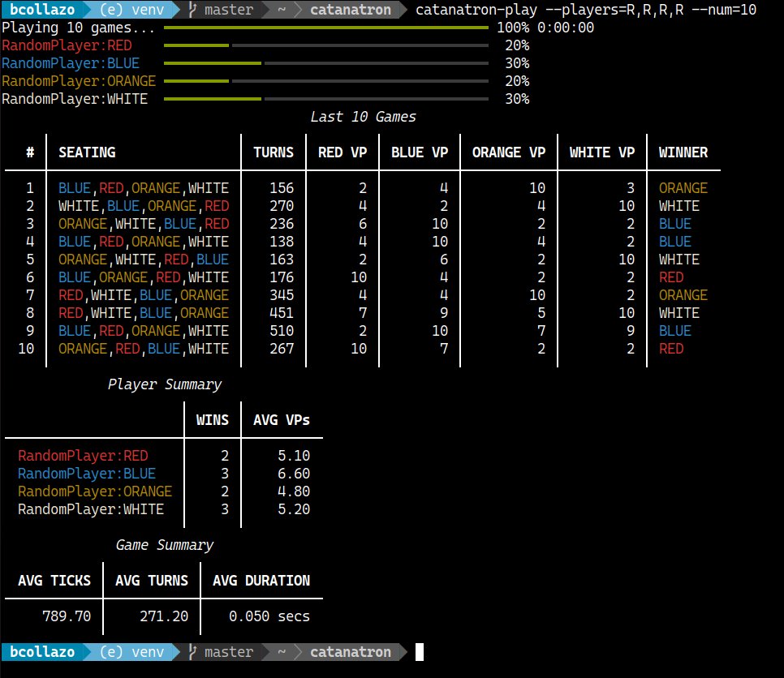Click the terminal cursor at bottom prompt
This screenshot has width=784, height=678.
coord(420,652)
